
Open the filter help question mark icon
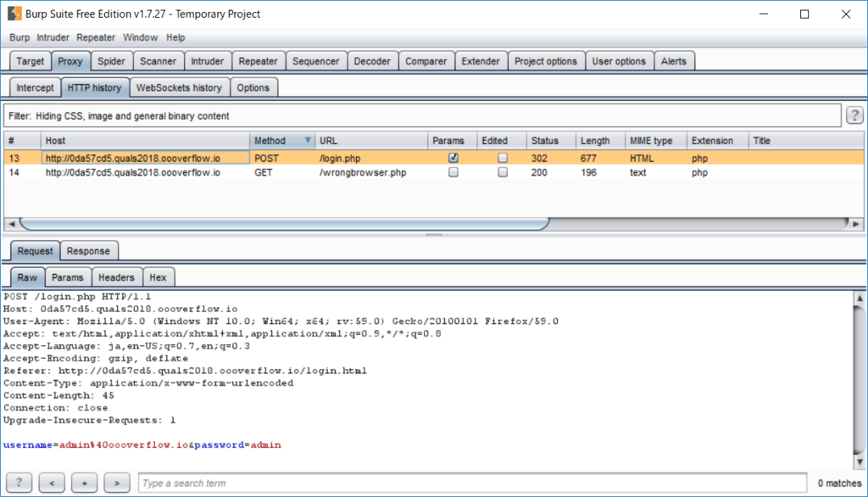(x=854, y=115)
